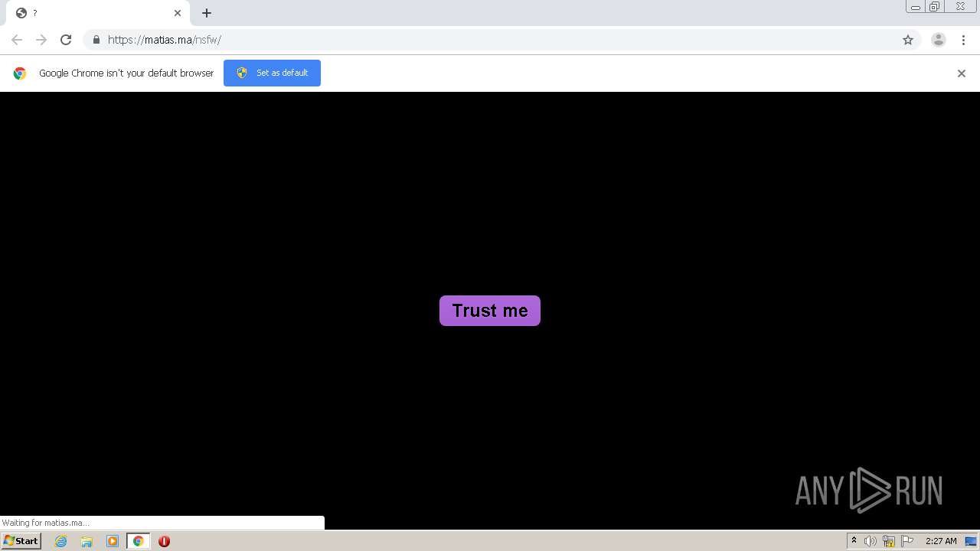
Task: Reload the current page
Action: tap(66, 40)
